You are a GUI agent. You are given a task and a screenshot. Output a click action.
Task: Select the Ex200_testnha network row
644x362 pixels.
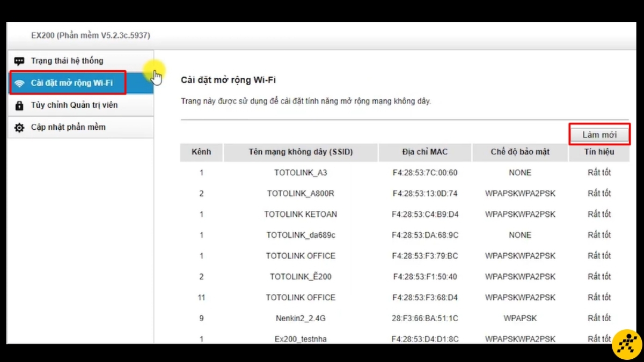pos(405,339)
